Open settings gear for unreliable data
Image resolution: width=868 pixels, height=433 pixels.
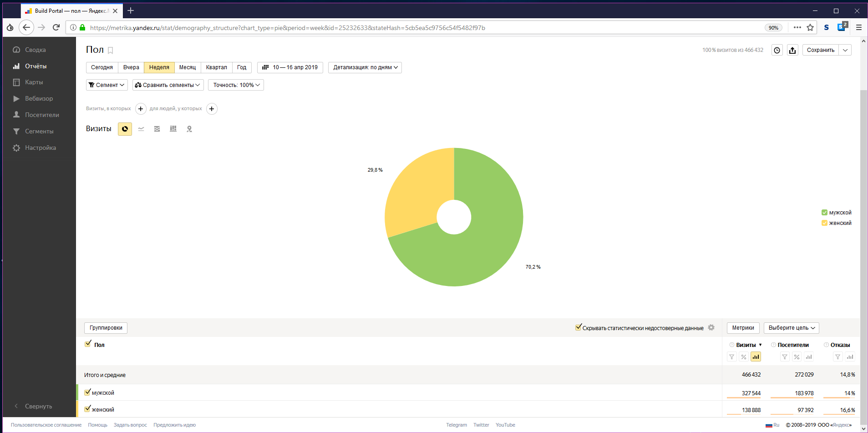coord(711,328)
